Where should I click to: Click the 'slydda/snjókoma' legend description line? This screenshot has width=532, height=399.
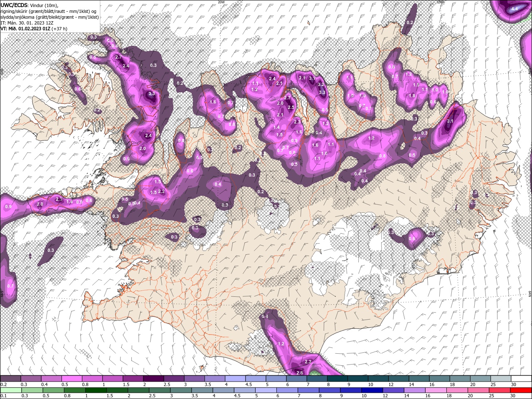(50, 17)
